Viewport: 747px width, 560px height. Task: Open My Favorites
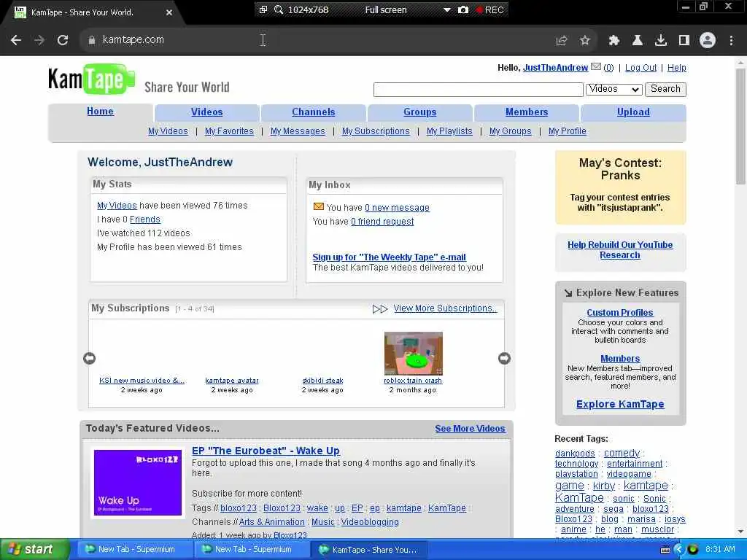[229, 131]
